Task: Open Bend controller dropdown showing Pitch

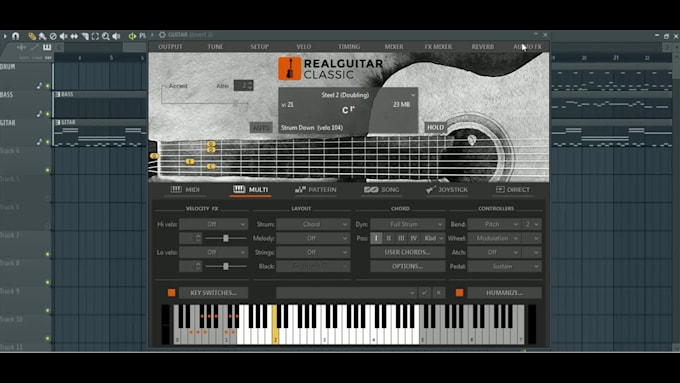Action: point(494,224)
